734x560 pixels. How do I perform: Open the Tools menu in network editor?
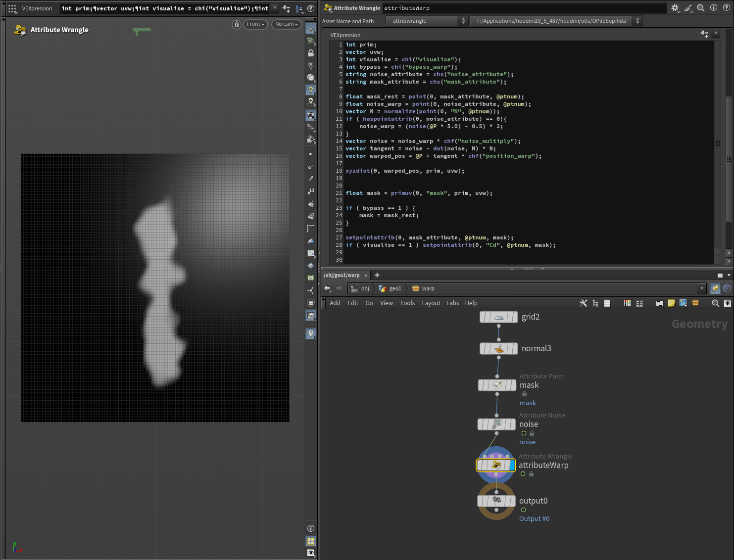407,303
